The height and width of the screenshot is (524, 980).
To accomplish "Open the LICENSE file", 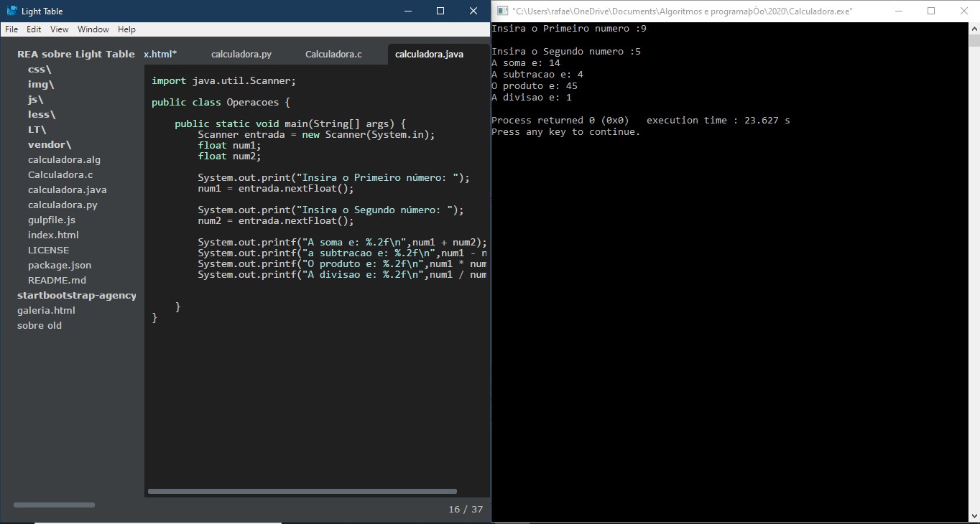I will [x=49, y=250].
